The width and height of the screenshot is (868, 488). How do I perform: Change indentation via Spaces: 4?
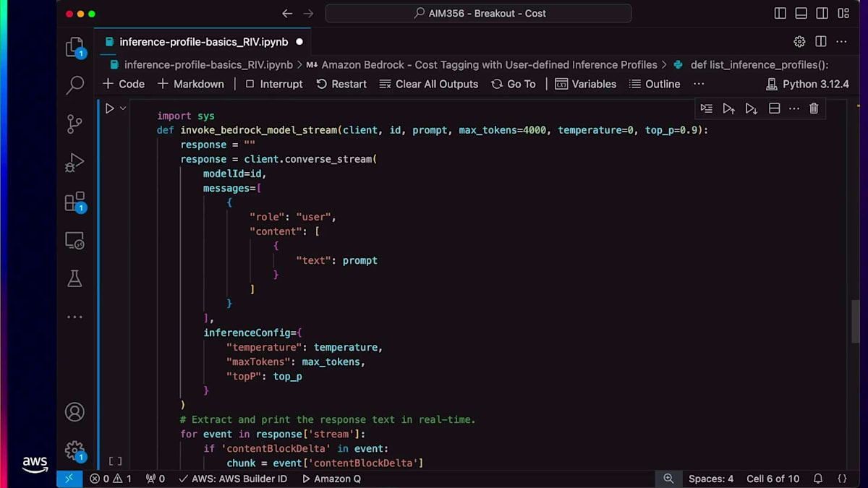(711, 479)
